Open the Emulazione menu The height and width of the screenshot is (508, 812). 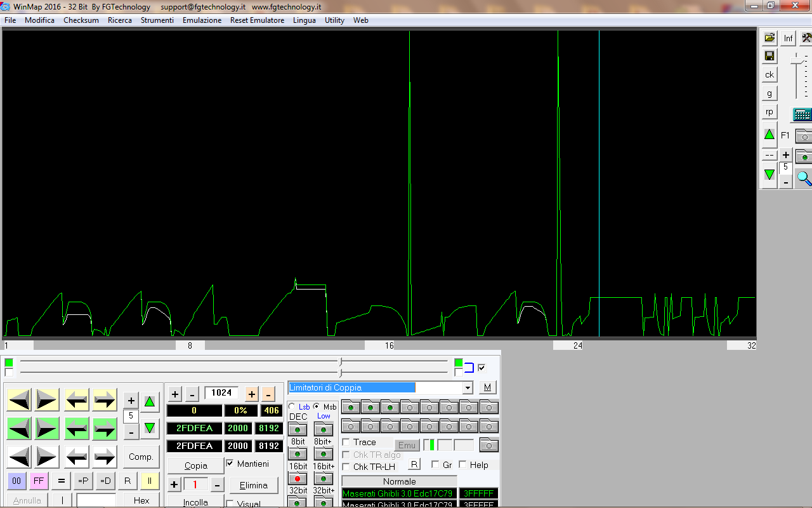click(x=202, y=20)
